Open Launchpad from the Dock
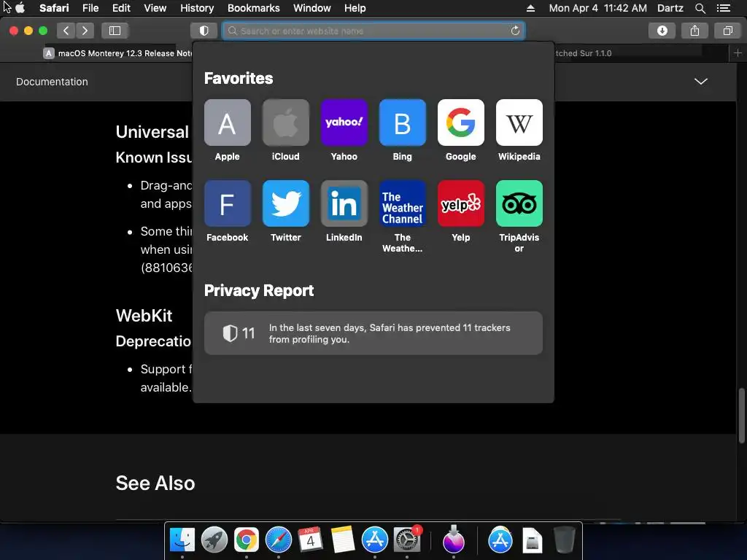The height and width of the screenshot is (560, 747). pyautogui.click(x=214, y=540)
